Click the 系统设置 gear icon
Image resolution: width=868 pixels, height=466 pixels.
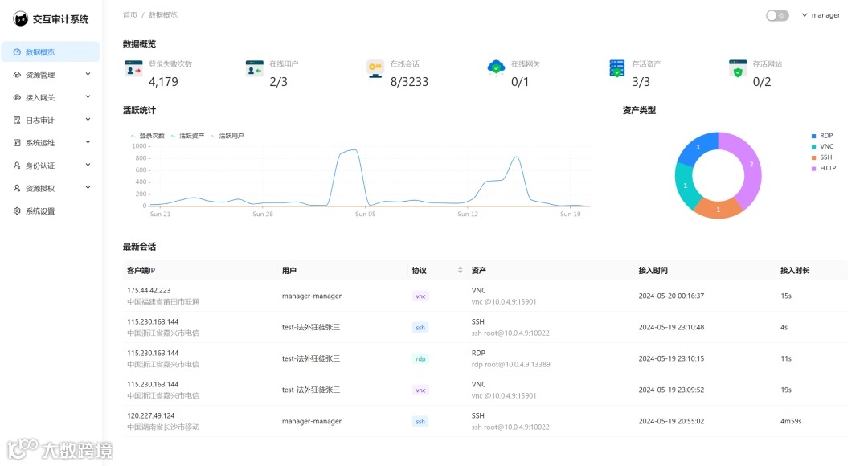[x=17, y=211]
